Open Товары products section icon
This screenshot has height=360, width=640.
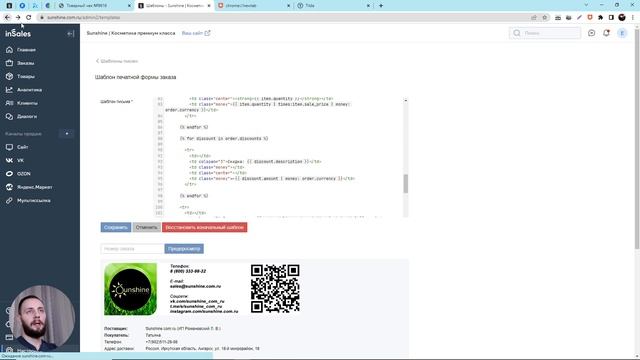(x=9, y=76)
